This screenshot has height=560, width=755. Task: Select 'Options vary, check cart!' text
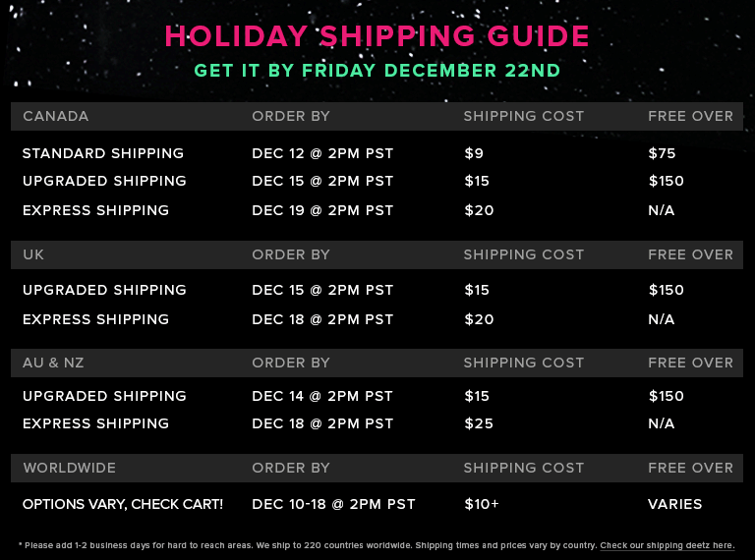click(x=123, y=504)
